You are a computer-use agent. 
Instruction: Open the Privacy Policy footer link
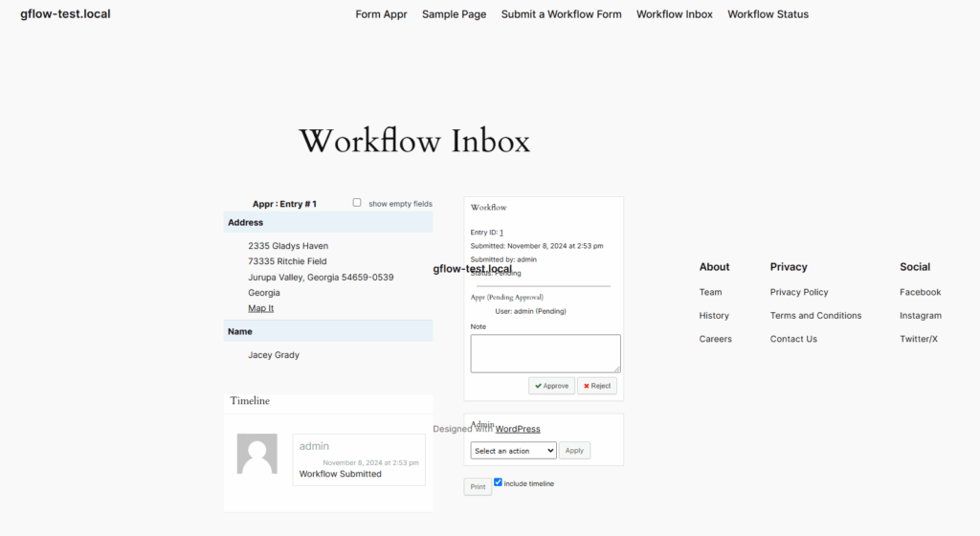click(x=798, y=292)
